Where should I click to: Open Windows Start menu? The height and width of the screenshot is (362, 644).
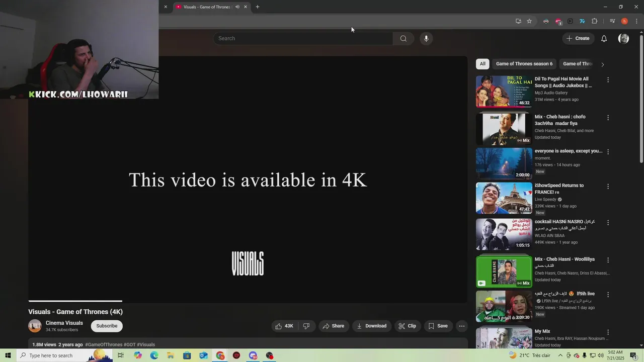[x=8, y=355]
